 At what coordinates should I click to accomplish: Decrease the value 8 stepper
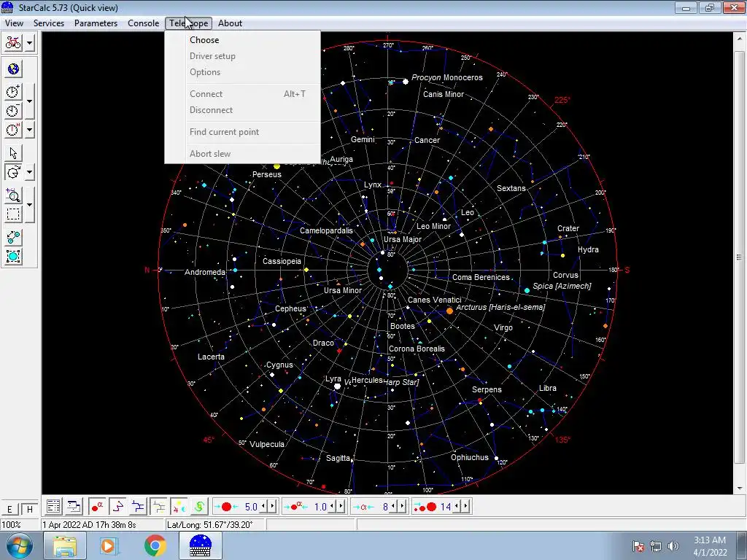pyautogui.click(x=393, y=507)
